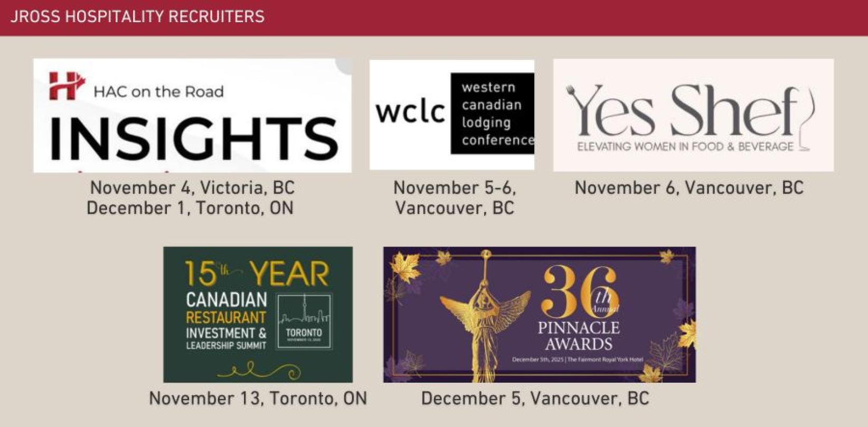This screenshot has width=868, height=427.
Task: Click the Toronto skyline icon box
Action: 304,321
